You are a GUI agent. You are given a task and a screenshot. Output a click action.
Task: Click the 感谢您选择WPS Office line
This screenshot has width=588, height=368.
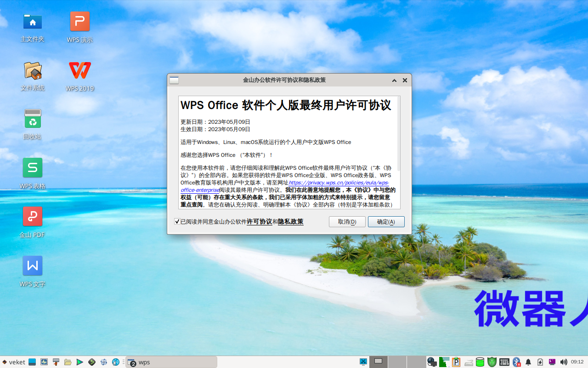(x=227, y=155)
